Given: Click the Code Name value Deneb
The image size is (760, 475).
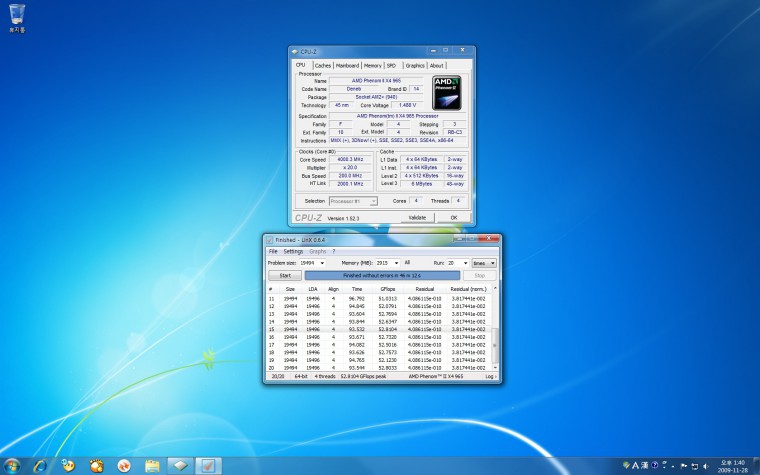Looking at the screenshot, I should tap(354, 89).
